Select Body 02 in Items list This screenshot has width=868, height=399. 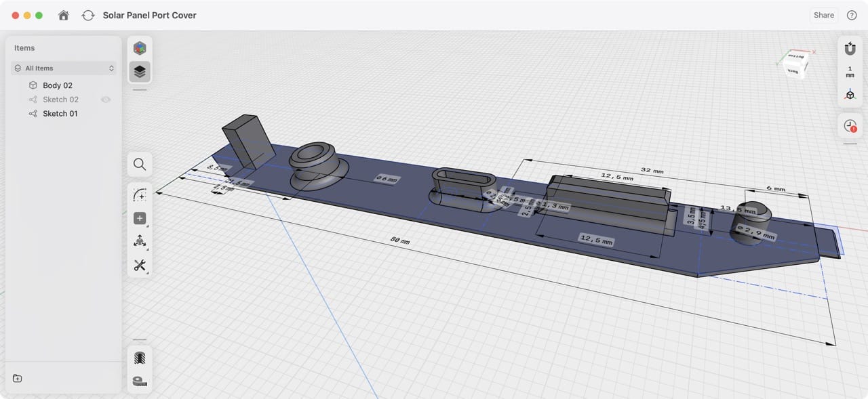58,85
